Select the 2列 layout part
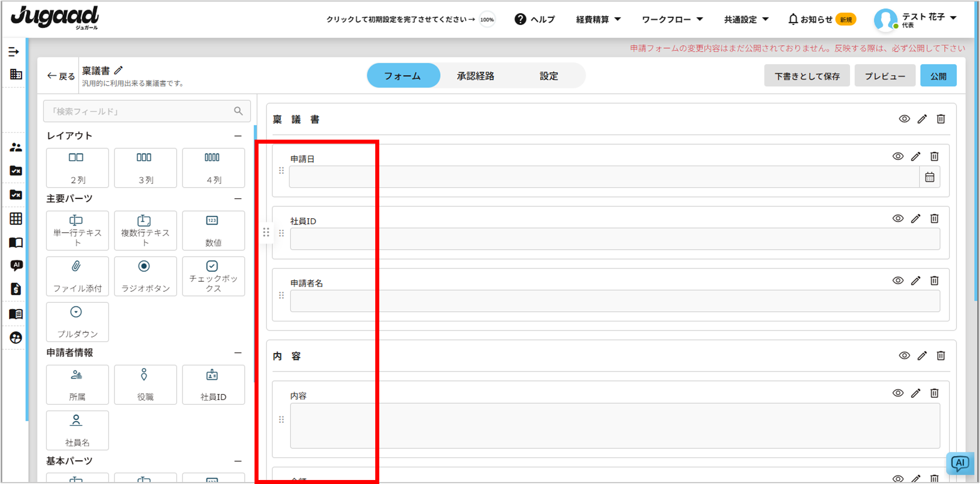This screenshot has width=980, height=484. [77, 168]
